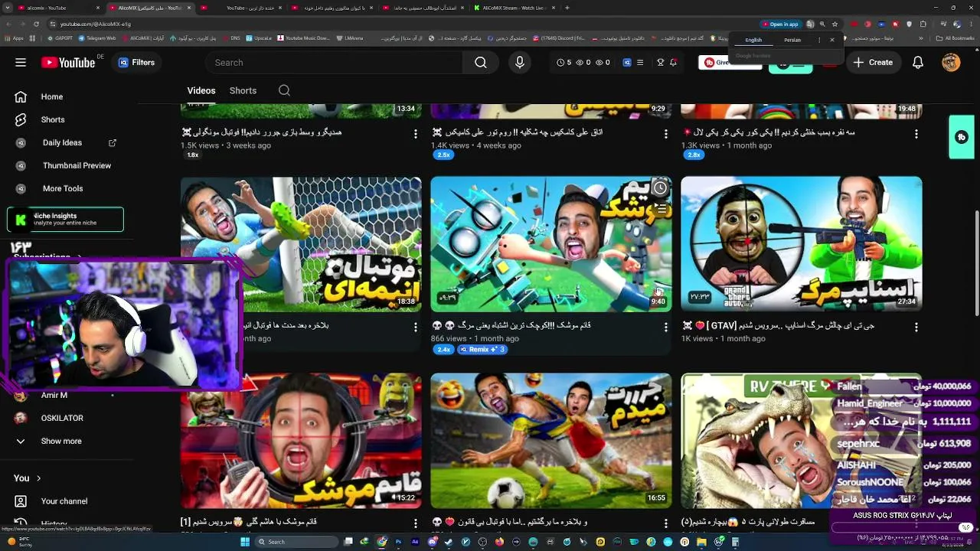Go to Home in the sidebar
Viewport: 980px width, 551px height.
52,96
